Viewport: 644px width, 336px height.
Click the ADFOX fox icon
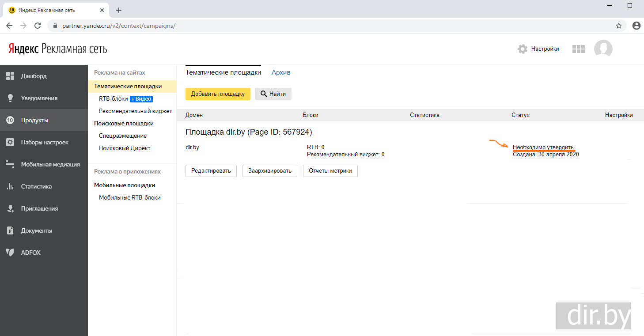pyautogui.click(x=10, y=253)
